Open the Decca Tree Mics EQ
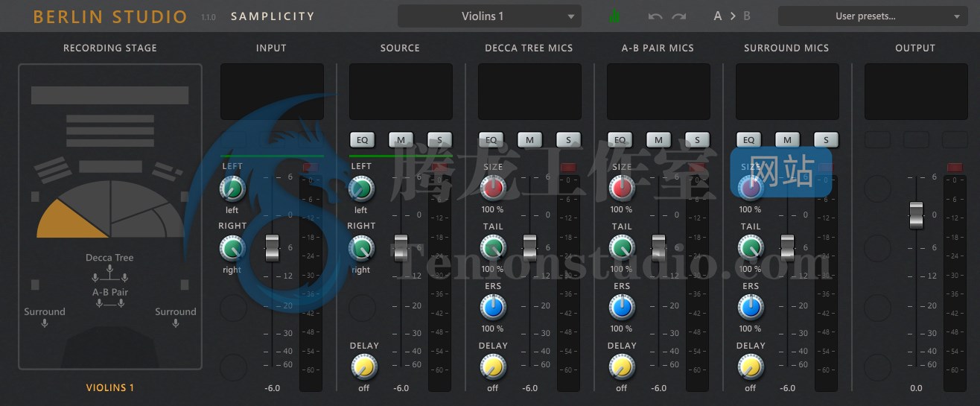This screenshot has width=980, height=406. pos(491,140)
